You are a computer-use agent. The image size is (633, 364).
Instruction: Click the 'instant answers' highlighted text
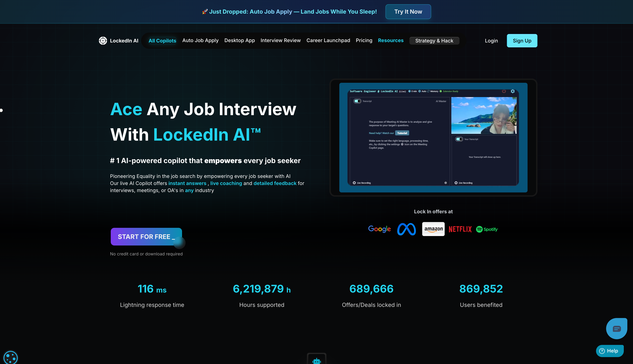[x=187, y=183]
